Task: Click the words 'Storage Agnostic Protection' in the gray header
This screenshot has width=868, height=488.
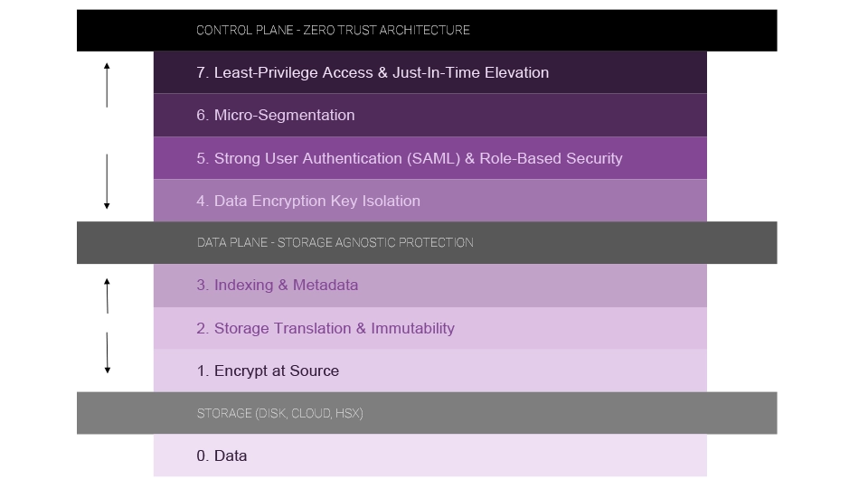Action: (375, 242)
